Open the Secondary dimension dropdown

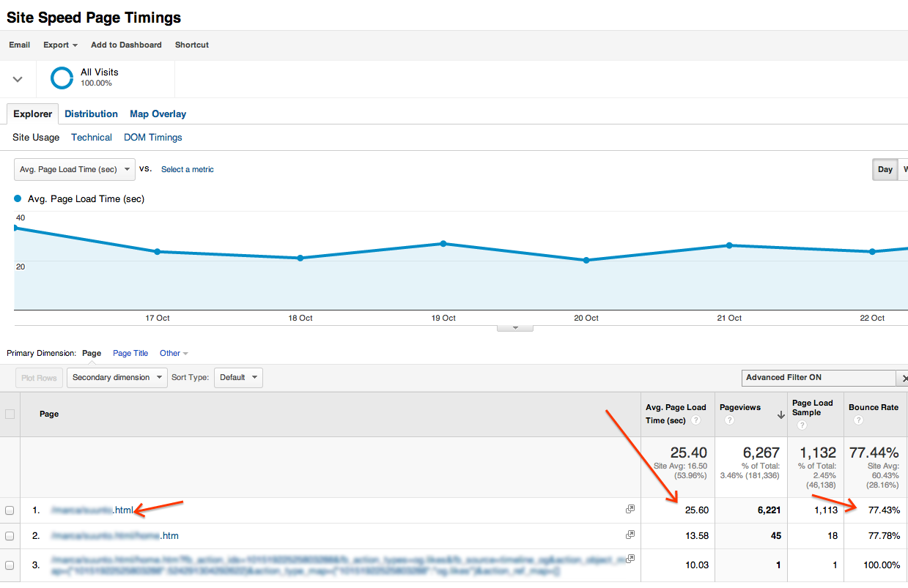click(x=117, y=378)
